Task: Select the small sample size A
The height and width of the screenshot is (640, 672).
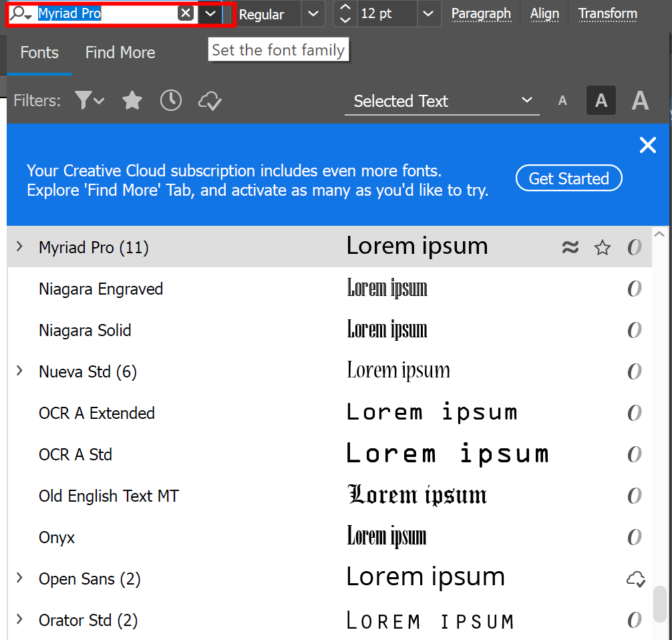Action: [562, 101]
